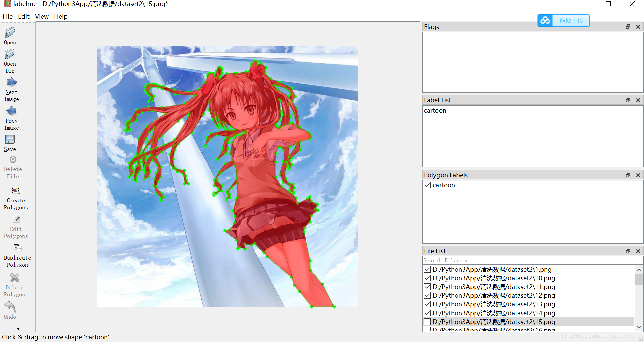Activate the Create Polygons tool
This screenshot has width=644, height=342.
[16, 191]
